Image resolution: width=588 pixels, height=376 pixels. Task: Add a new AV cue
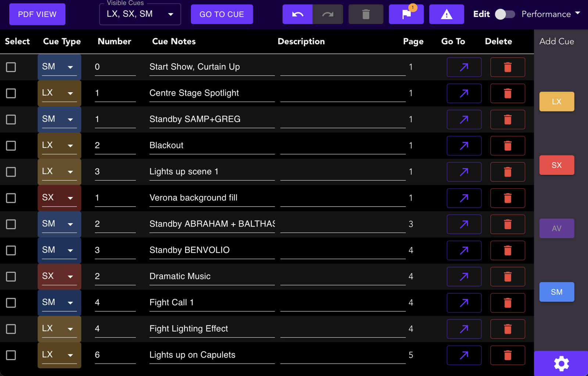556,228
